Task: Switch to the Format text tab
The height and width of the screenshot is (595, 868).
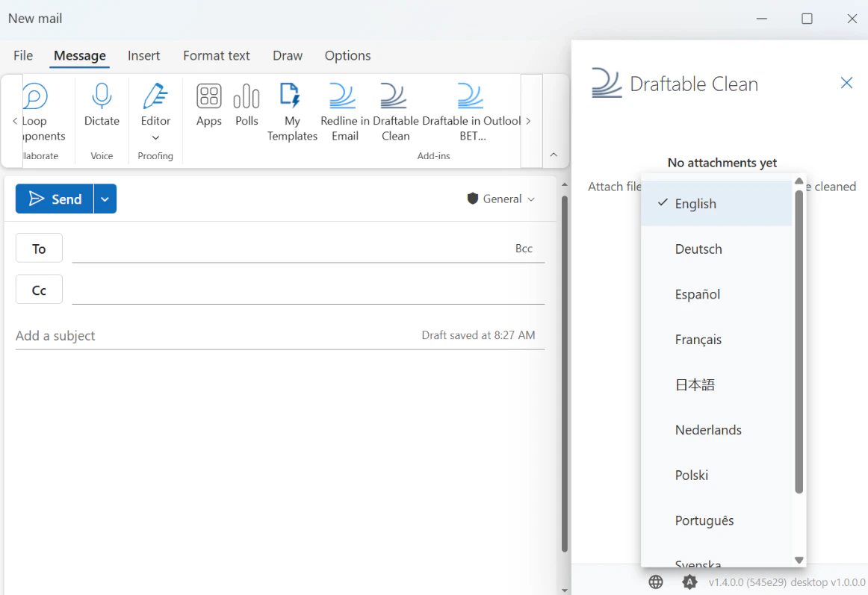Action: click(x=216, y=55)
